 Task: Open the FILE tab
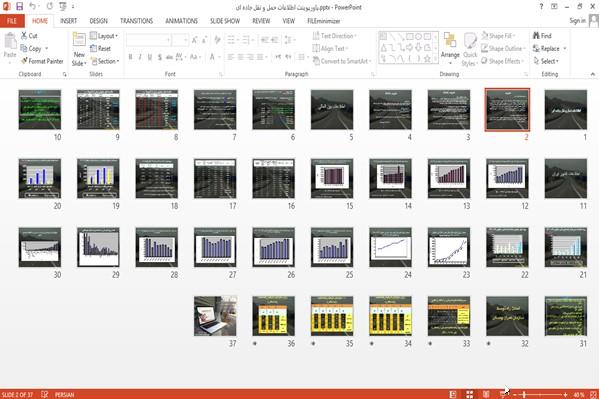(12, 21)
